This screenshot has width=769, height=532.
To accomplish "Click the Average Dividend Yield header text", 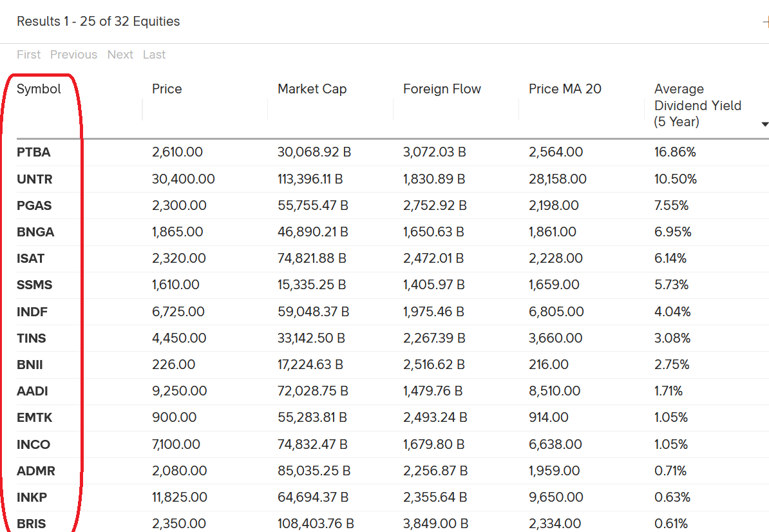I will [x=698, y=105].
